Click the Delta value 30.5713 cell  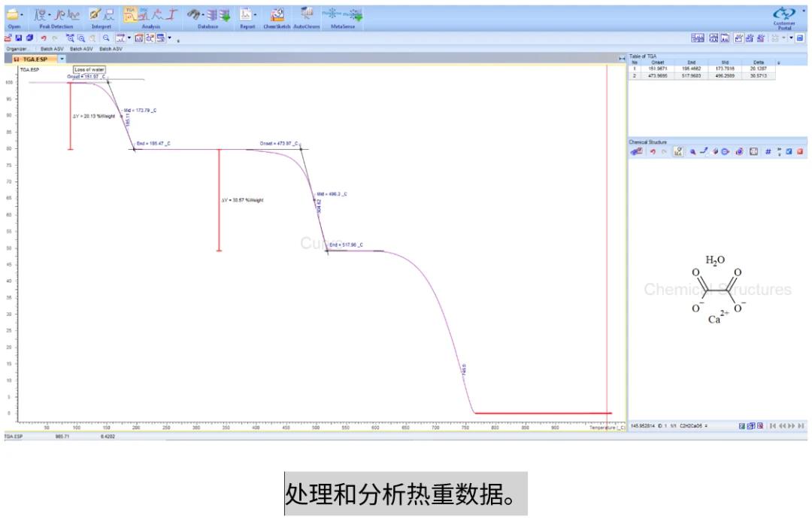(759, 76)
